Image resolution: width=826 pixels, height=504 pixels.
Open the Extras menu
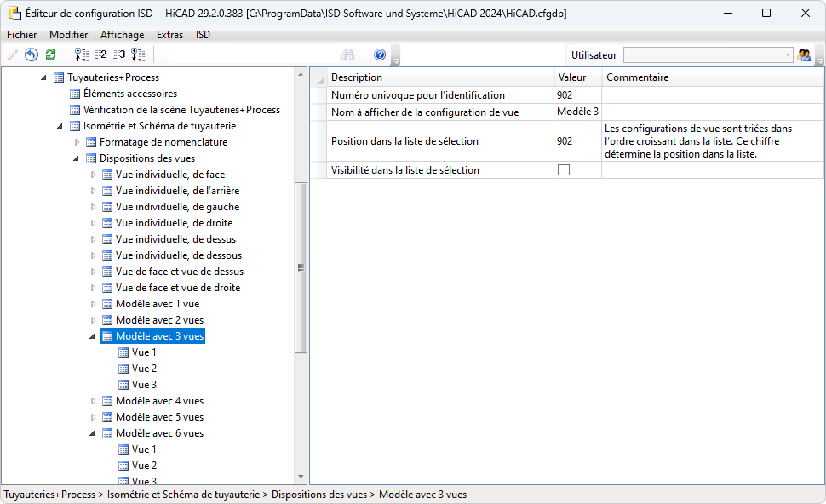tap(169, 35)
